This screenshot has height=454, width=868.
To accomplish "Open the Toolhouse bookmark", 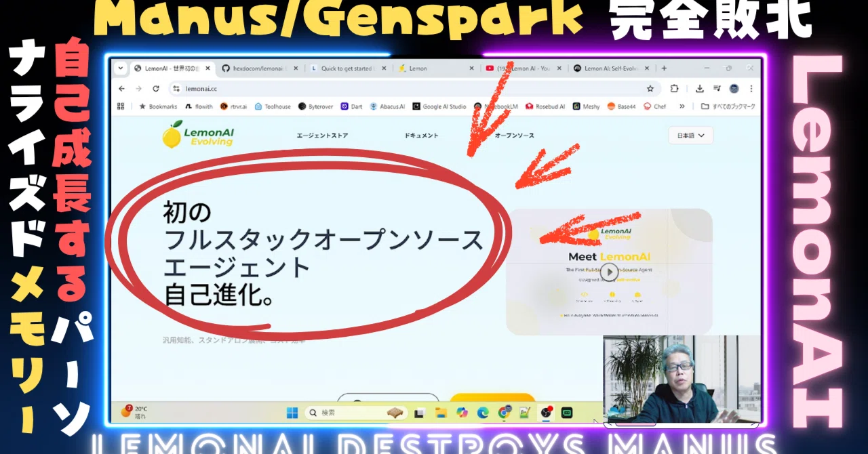I will [273, 106].
